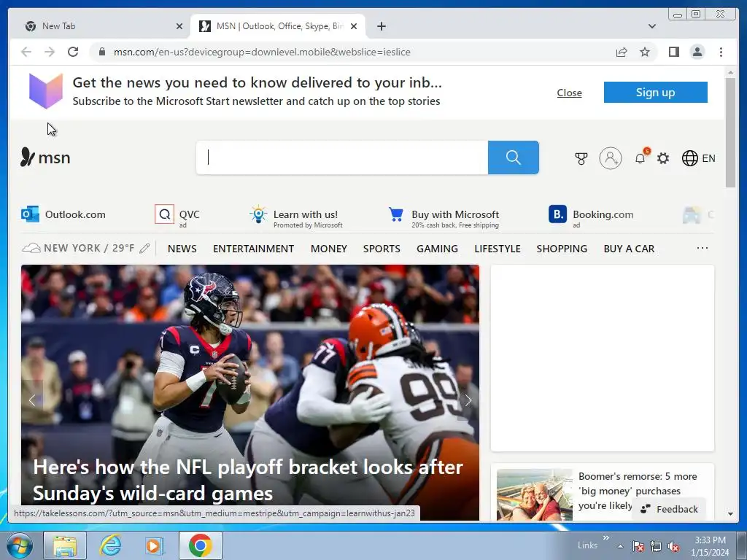Image resolution: width=747 pixels, height=560 pixels.
Task: Select the MSN Outlook Office Skype tab
Action: [x=278, y=26]
